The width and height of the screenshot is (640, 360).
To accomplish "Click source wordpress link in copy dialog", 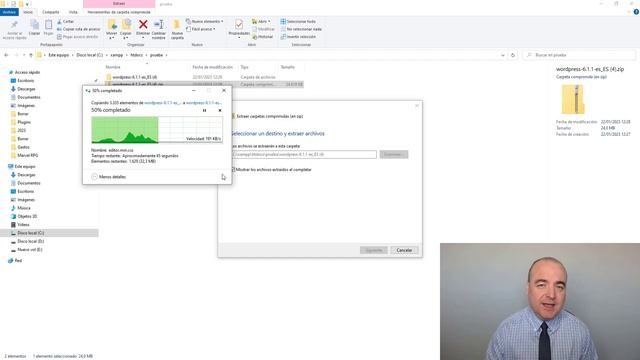I will 162,103.
